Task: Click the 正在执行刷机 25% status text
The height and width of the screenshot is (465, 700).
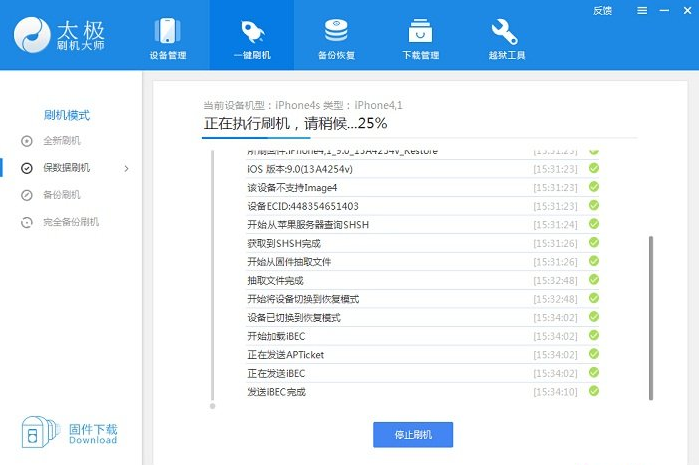Action: (x=296, y=123)
